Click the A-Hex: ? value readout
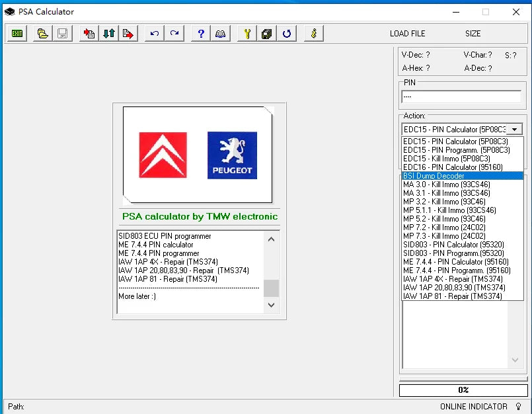The width and height of the screenshot is (532, 414). [x=416, y=68]
